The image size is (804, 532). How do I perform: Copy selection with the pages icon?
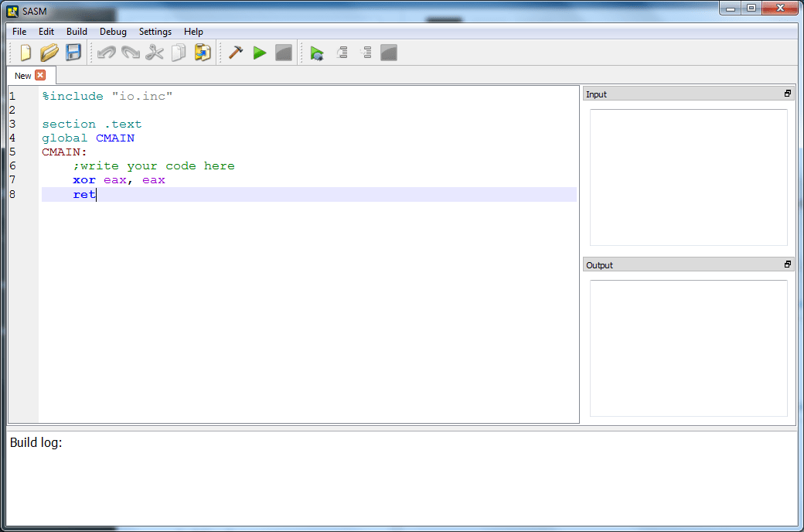pyautogui.click(x=179, y=53)
